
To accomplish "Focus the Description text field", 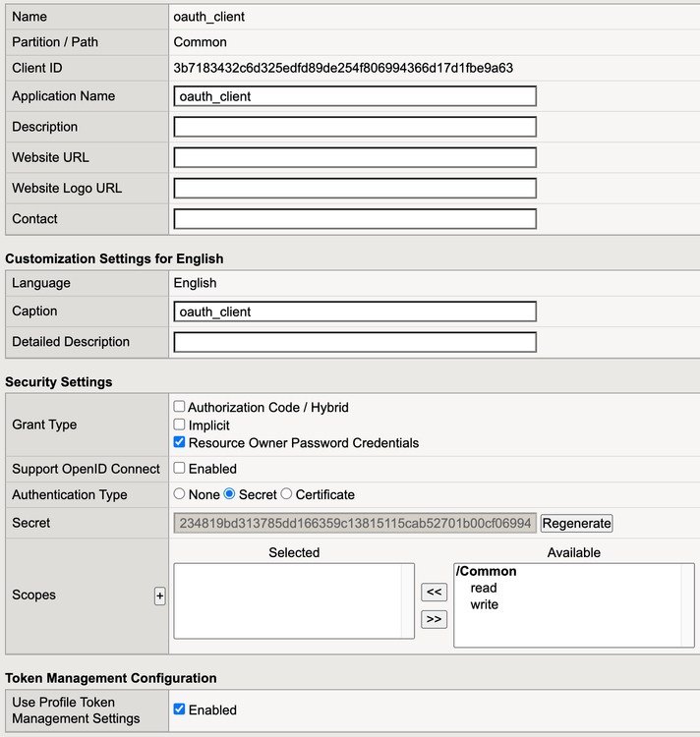I will point(355,127).
